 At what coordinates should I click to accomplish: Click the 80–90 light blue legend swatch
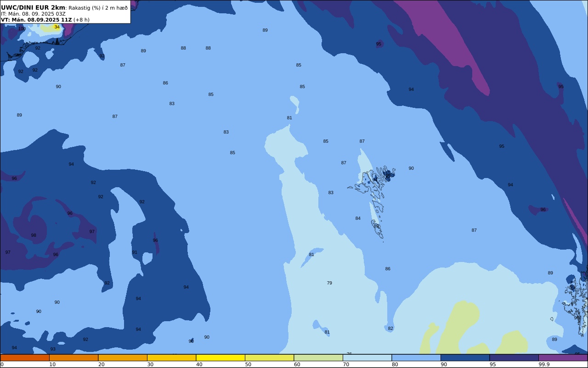point(416,357)
